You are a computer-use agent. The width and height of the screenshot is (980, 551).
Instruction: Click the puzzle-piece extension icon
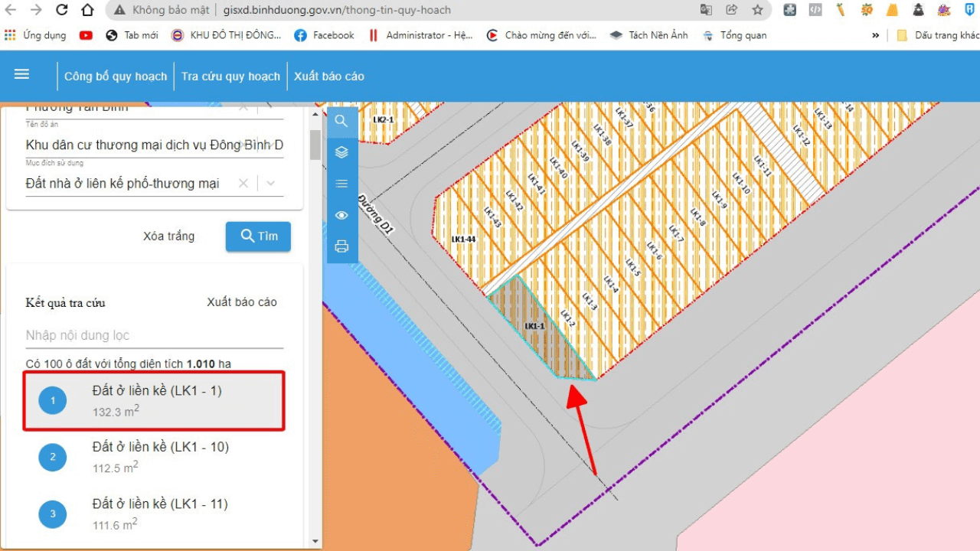(x=789, y=10)
